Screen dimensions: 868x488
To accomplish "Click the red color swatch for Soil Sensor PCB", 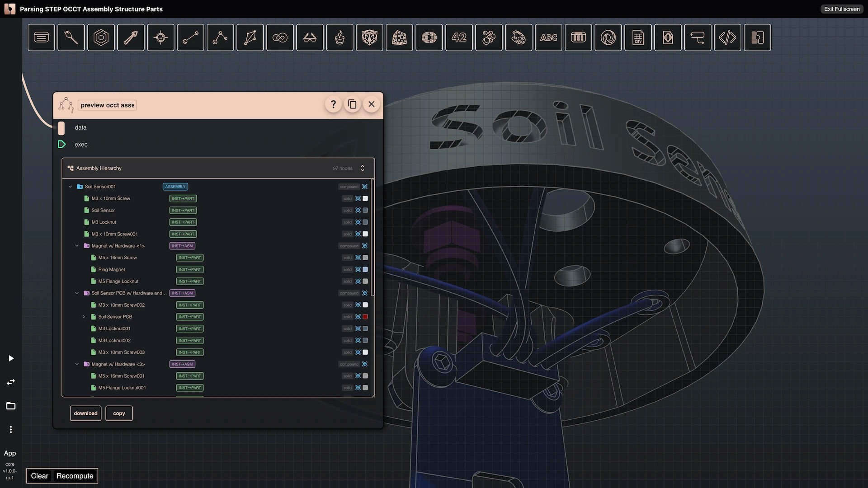I will 365,317.
